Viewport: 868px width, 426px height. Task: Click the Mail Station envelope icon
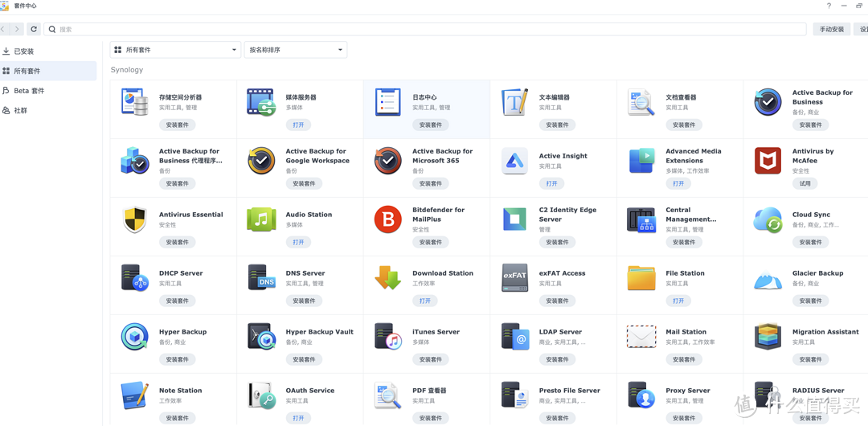pyautogui.click(x=641, y=337)
